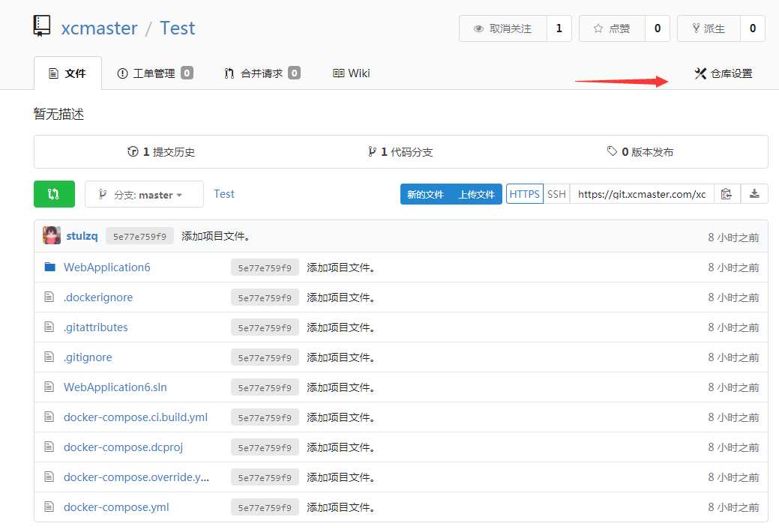Open 仓库设置 repository settings
The height and width of the screenshot is (532, 779).
click(x=724, y=73)
